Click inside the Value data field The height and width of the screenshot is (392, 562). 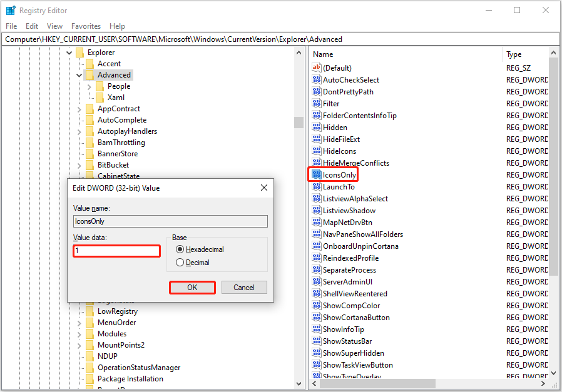pos(116,249)
